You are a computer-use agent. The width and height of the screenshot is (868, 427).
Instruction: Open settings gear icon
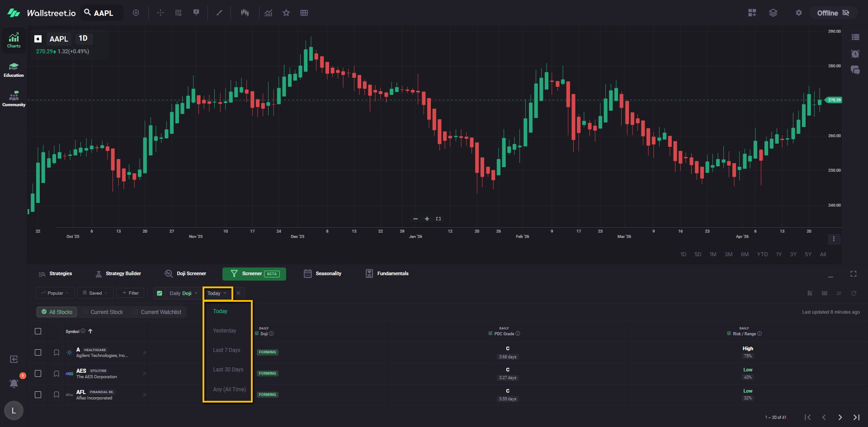click(799, 13)
